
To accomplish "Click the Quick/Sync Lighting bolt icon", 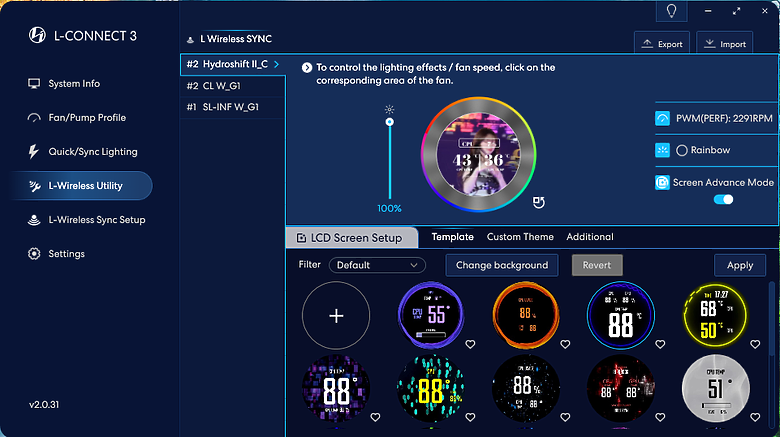I will pos(33,152).
